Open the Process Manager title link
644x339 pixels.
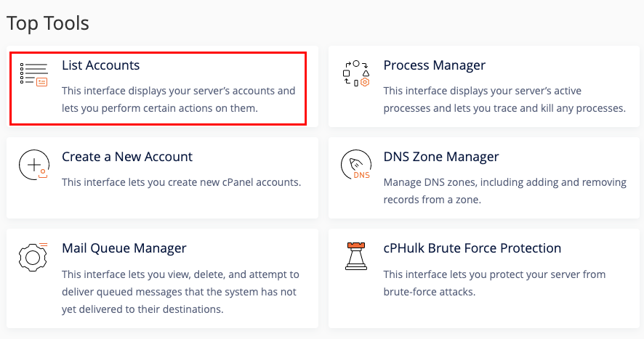pyautogui.click(x=434, y=65)
